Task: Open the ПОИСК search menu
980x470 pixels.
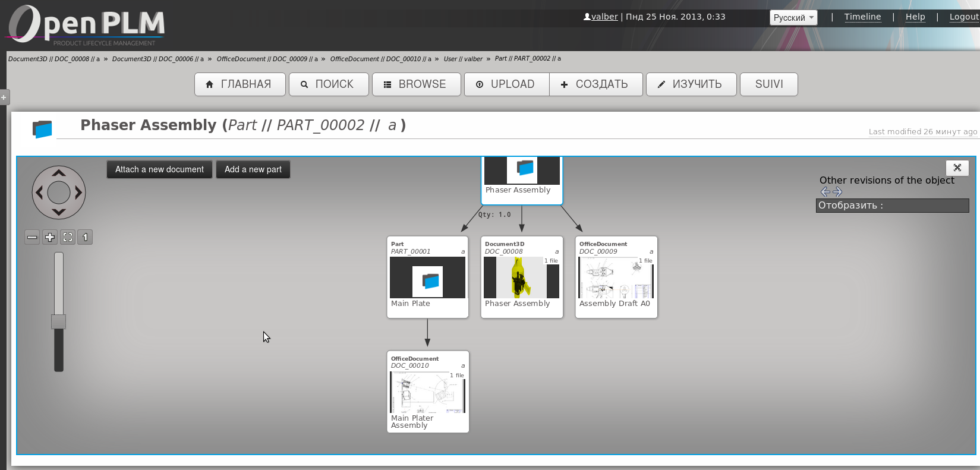Action: (329, 84)
